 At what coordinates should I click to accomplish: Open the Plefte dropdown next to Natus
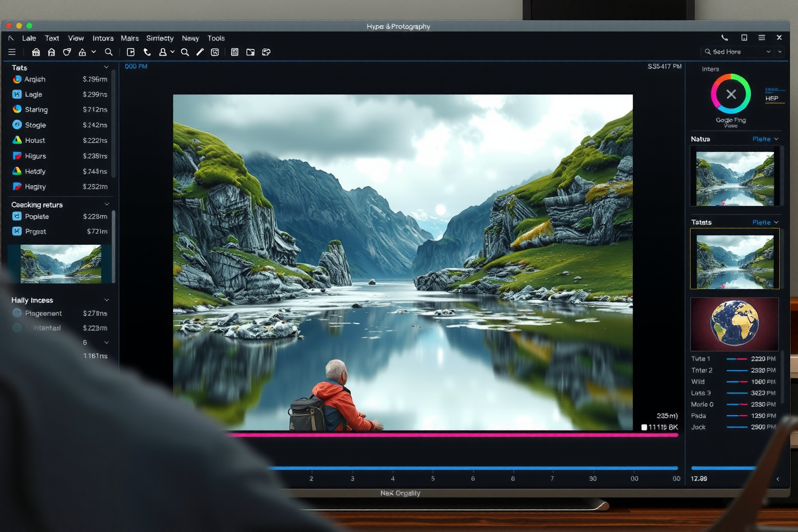point(765,139)
